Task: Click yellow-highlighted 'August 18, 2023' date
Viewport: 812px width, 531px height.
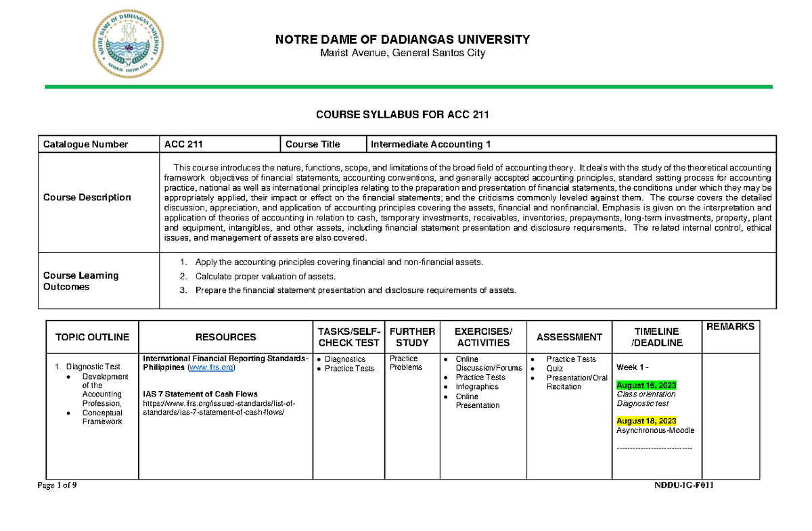Action: click(646, 421)
